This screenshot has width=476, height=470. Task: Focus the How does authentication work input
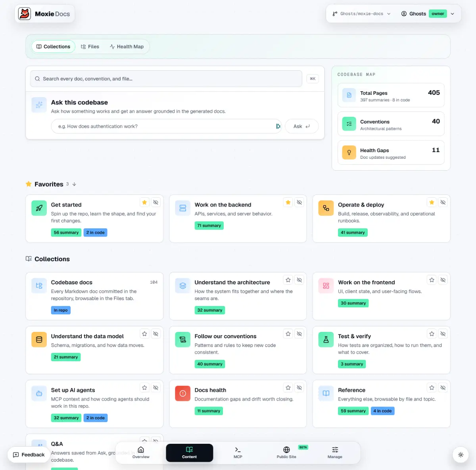(x=166, y=126)
